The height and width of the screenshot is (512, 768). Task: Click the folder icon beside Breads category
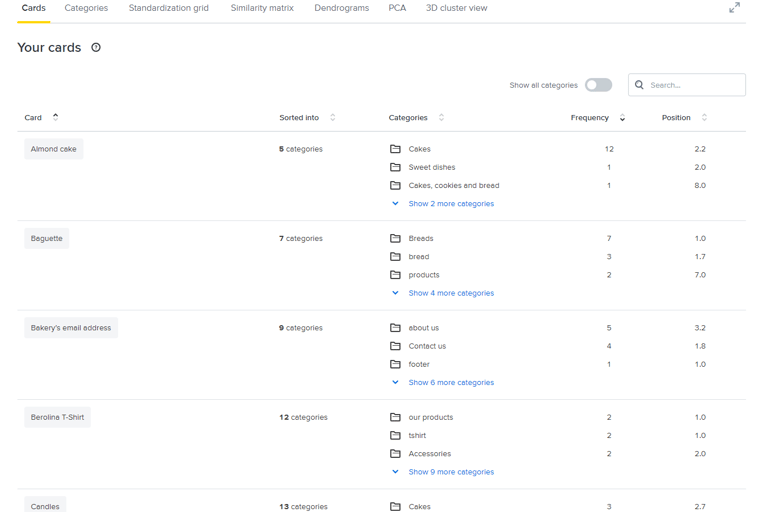pyautogui.click(x=395, y=238)
